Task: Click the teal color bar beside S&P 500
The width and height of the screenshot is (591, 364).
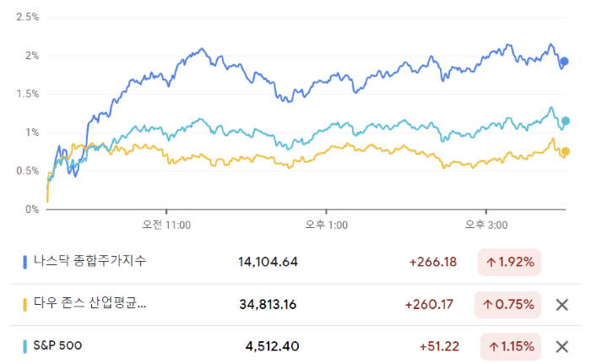Action: [25, 346]
